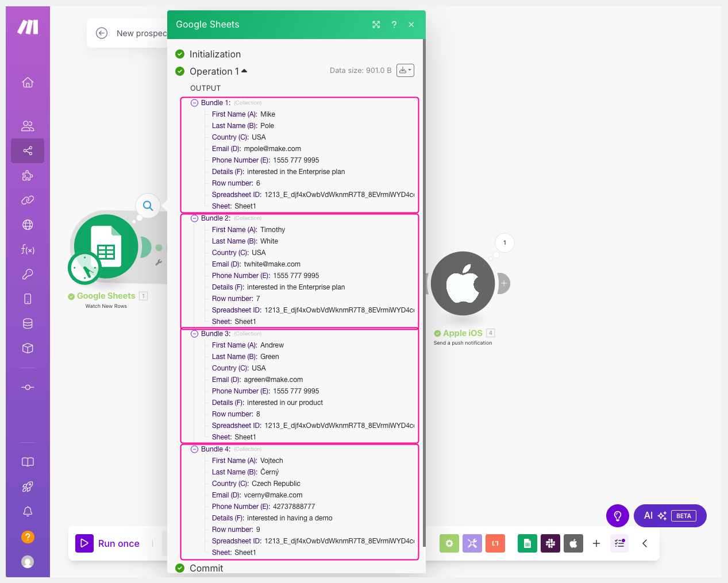Click the gray Apple favorite icon in the toolbar
The width and height of the screenshot is (728, 583).
click(573, 543)
